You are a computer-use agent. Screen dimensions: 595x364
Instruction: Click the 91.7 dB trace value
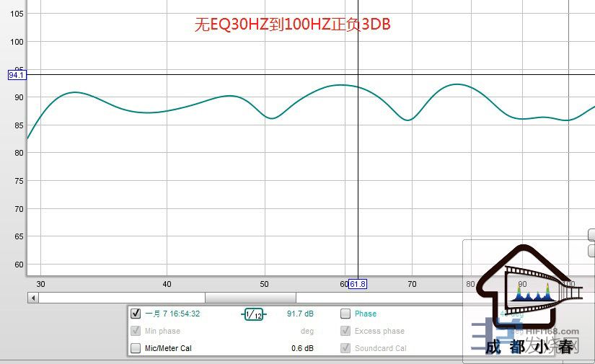[x=300, y=314]
